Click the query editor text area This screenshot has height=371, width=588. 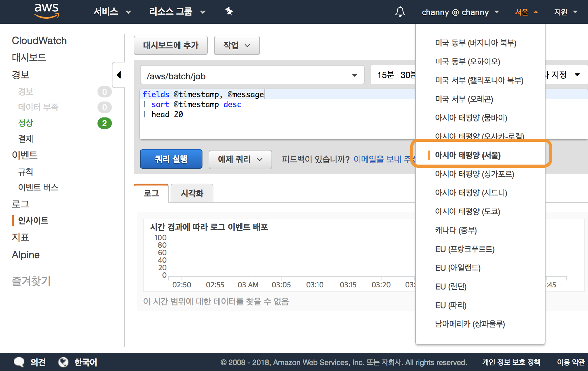(277, 114)
